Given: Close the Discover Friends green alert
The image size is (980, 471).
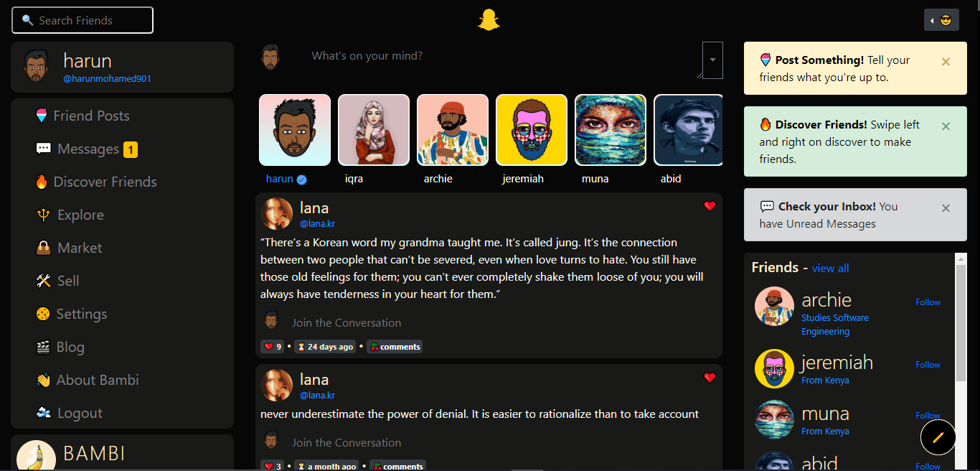Looking at the screenshot, I should coord(946,126).
